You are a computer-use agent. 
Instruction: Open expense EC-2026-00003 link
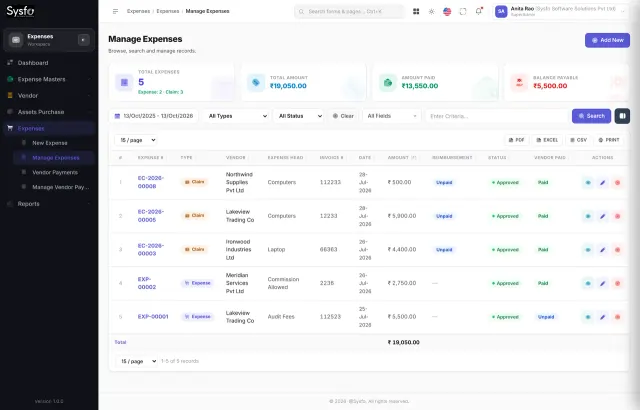(150, 249)
